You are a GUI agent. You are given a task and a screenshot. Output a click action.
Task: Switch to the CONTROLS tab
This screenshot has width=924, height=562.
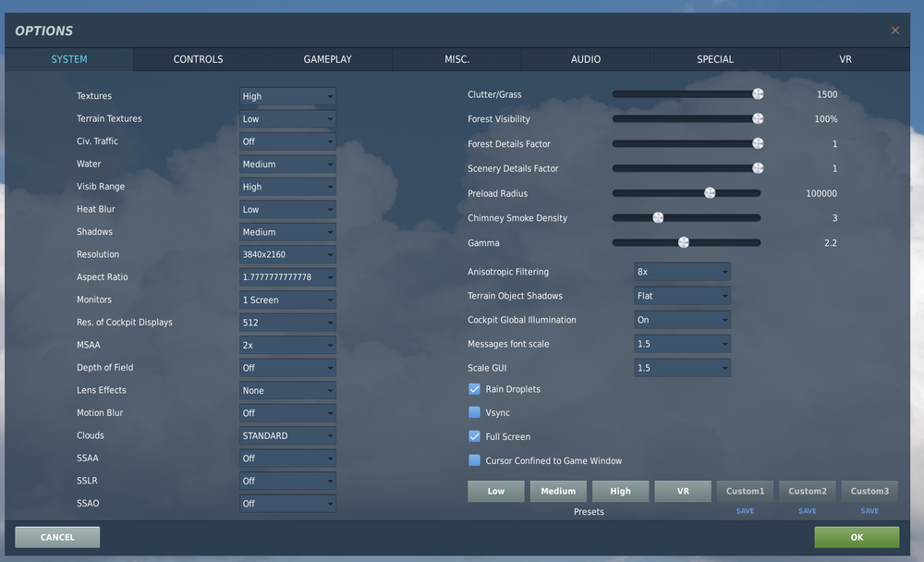(x=197, y=59)
